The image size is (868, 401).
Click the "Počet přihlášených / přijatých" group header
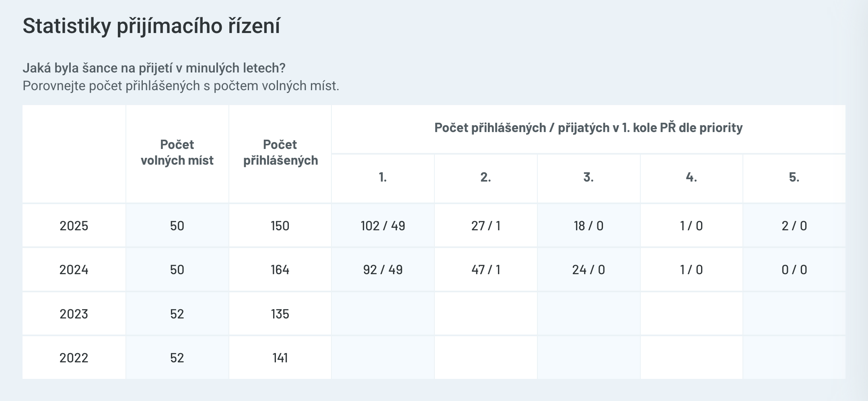(x=588, y=128)
